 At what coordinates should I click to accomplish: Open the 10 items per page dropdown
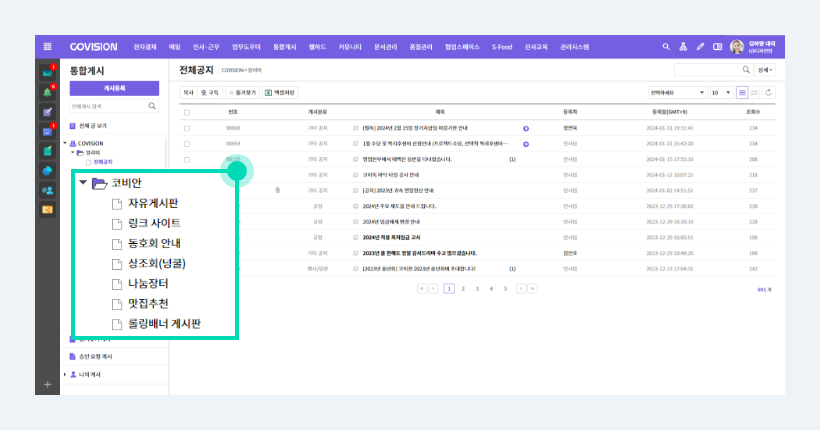tap(721, 93)
